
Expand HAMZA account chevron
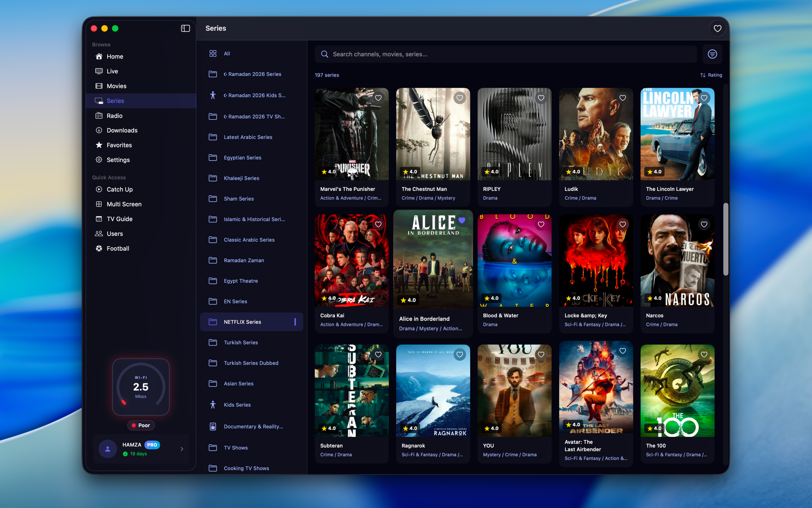182,449
